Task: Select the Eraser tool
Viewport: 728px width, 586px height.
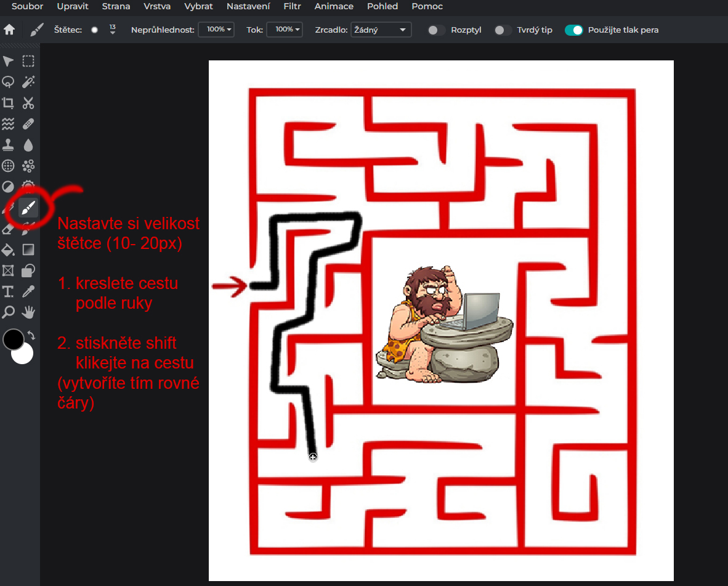Action: pos(8,229)
